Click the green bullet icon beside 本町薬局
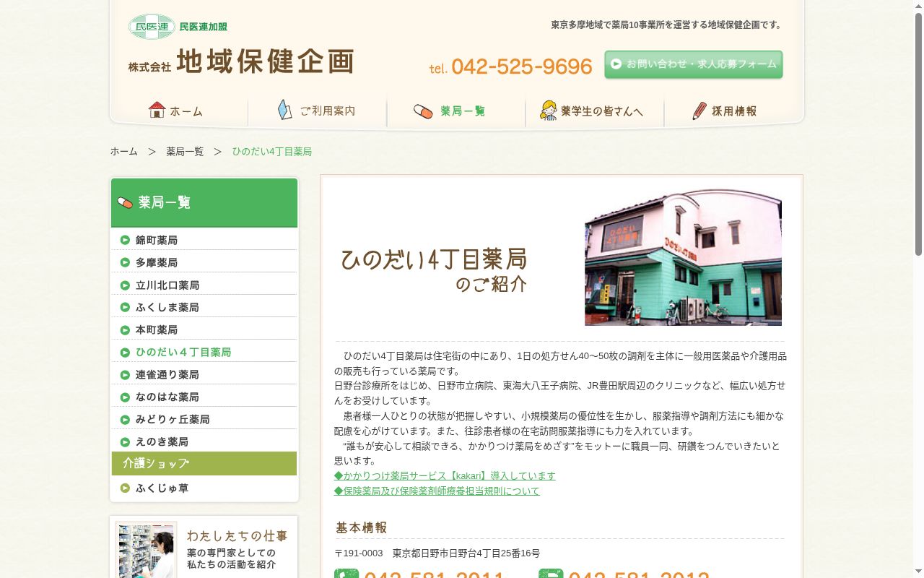Viewport: 924px width, 578px height. (125, 329)
